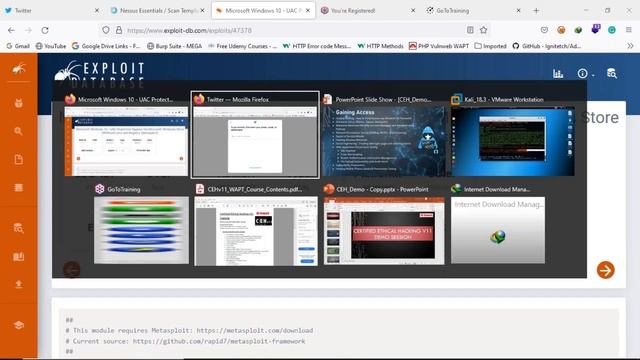Expand the About info icon dropdown
The image size is (640, 360).
585,73
